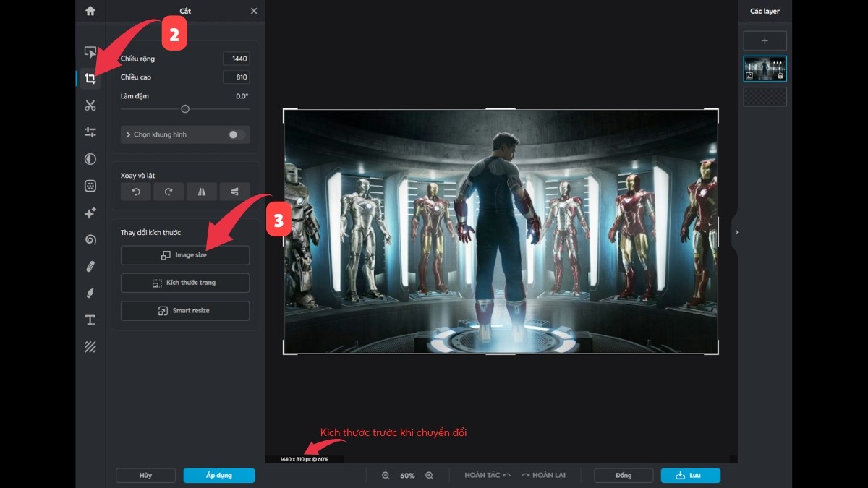Click the Chiều rộng width input field

236,59
